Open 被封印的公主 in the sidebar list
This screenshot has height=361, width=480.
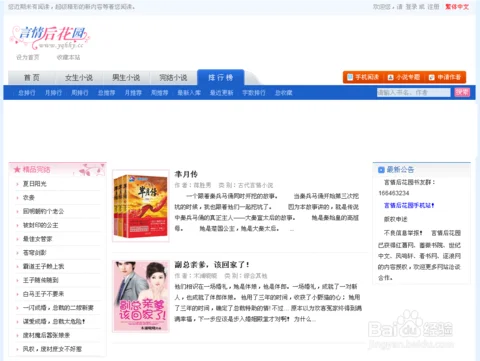[40, 225]
